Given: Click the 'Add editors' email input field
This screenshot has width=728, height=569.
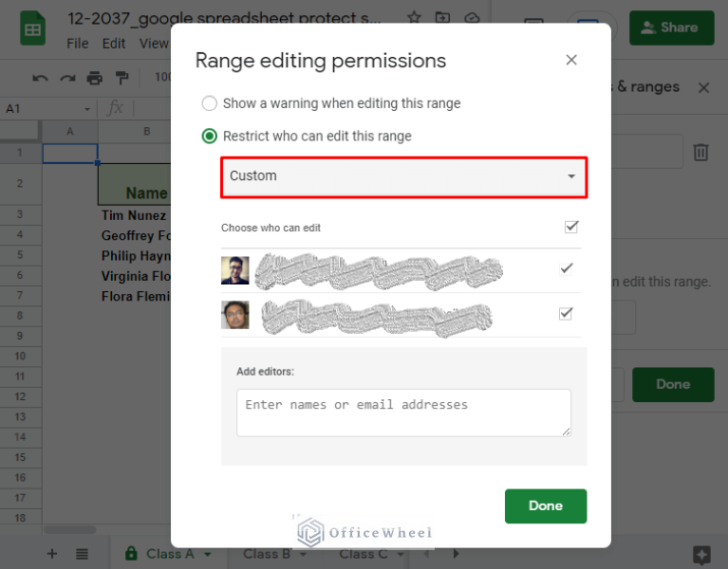Looking at the screenshot, I should coord(403,413).
